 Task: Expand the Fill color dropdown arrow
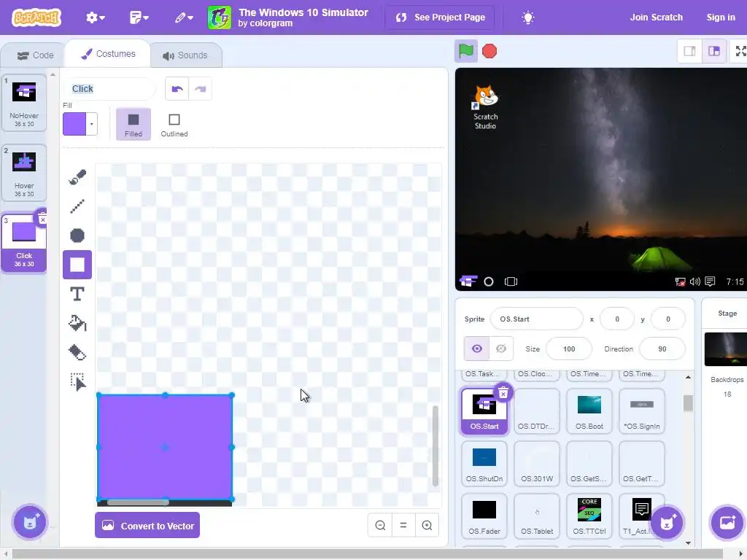pos(91,124)
